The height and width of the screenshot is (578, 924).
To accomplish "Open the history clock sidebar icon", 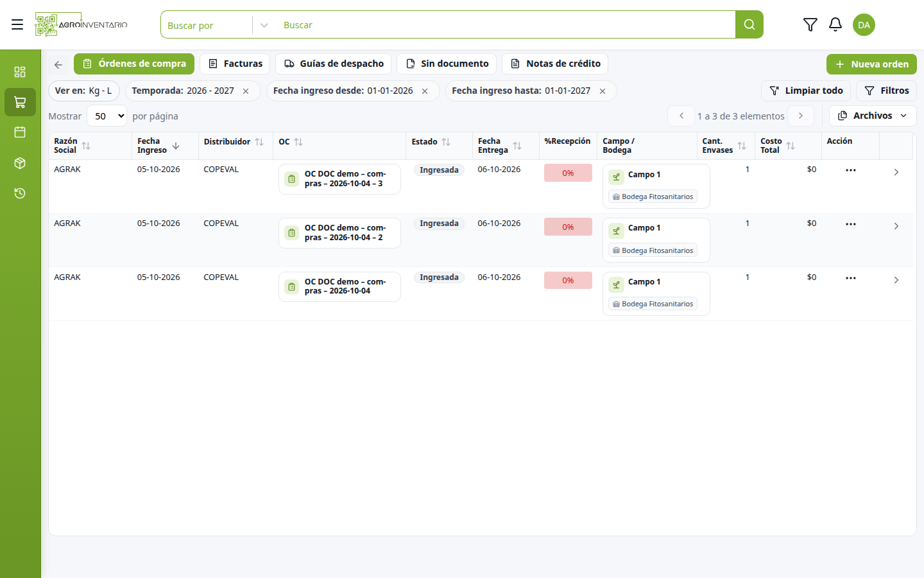I will pos(20,193).
